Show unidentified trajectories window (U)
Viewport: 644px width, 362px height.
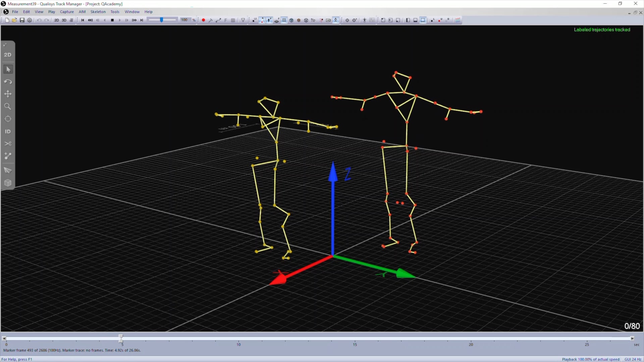click(x=440, y=20)
